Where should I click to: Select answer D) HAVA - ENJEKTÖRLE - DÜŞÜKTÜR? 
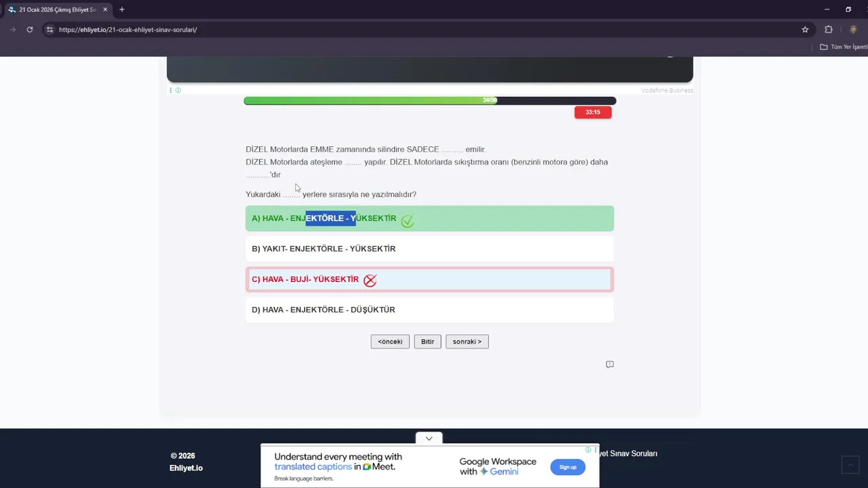point(429,310)
